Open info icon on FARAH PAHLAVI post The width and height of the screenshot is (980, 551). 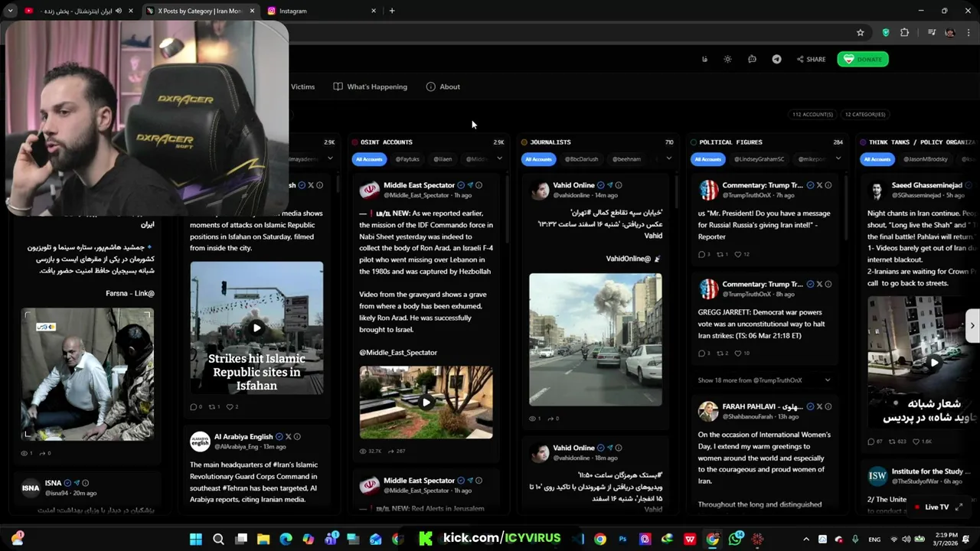pyautogui.click(x=828, y=406)
